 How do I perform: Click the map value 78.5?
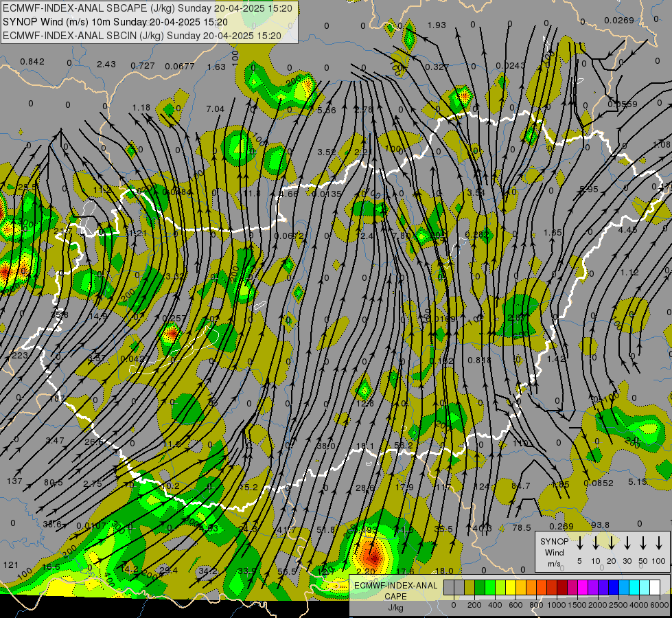tap(522, 528)
